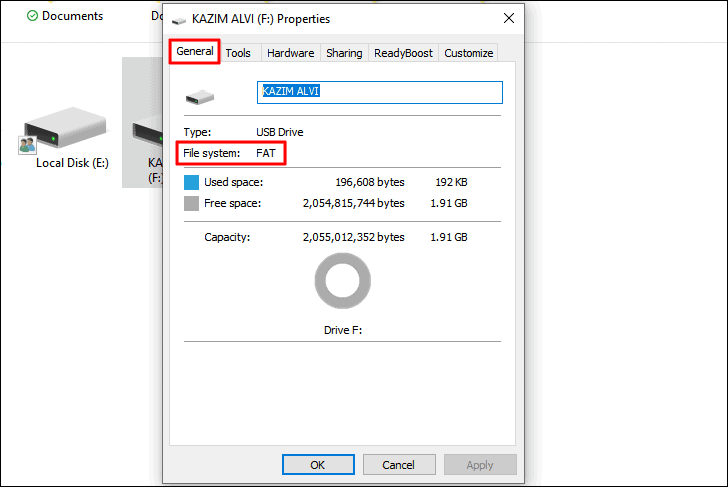Image resolution: width=728 pixels, height=487 pixels.
Task: Switch to the General tab
Action: [x=195, y=51]
